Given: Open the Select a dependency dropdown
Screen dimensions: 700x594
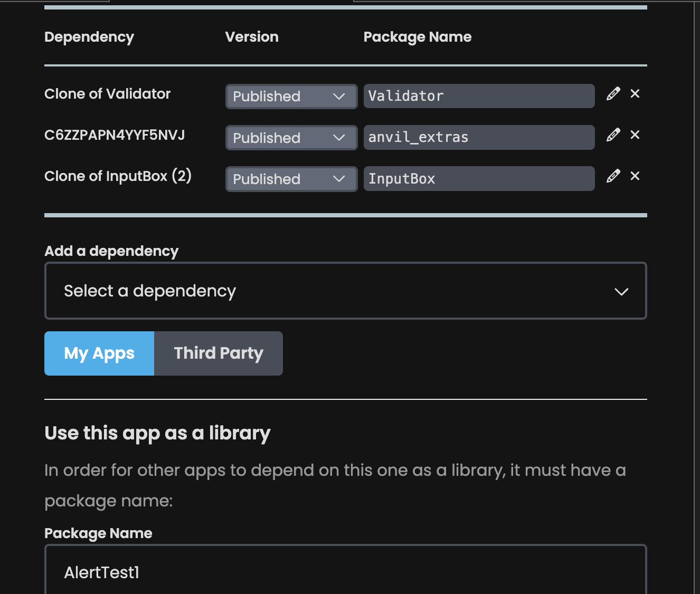Looking at the screenshot, I should (345, 291).
